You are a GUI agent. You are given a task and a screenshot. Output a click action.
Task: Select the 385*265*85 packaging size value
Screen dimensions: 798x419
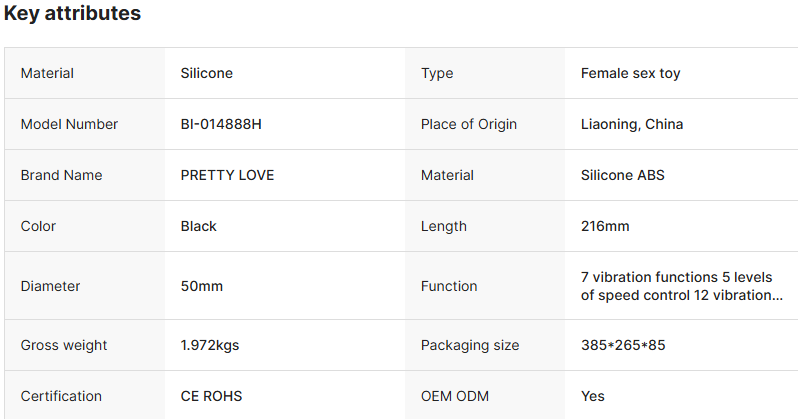click(x=623, y=345)
